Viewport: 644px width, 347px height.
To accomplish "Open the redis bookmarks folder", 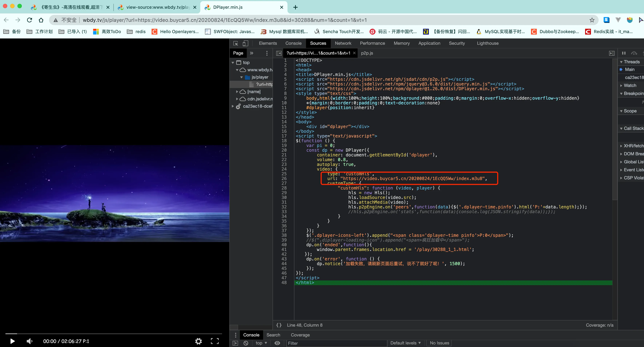I will click(x=136, y=31).
